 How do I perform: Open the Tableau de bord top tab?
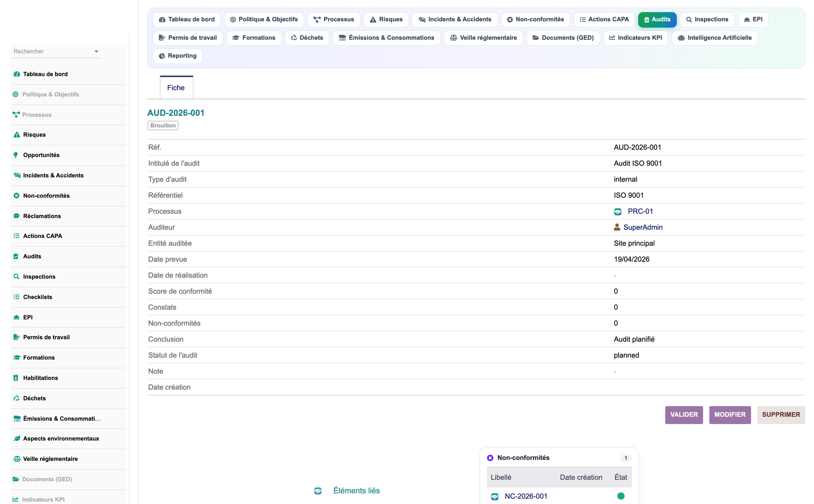point(187,19)
